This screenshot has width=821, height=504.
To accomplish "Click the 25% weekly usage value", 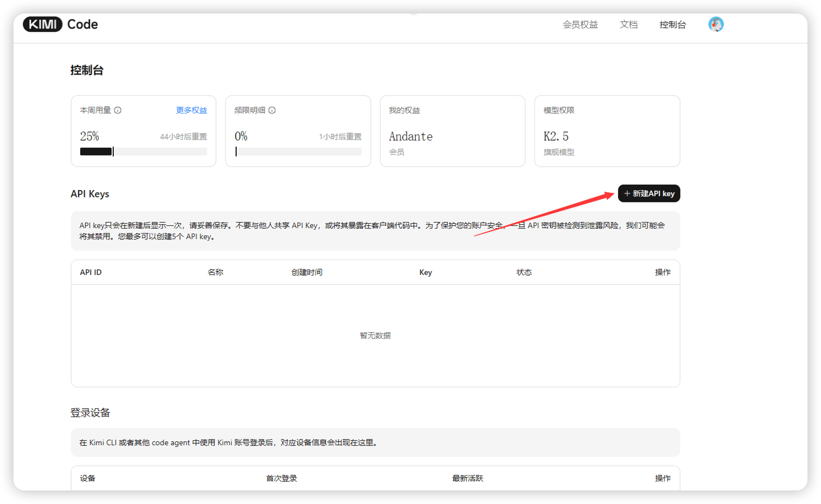I will tap(90, 136).
